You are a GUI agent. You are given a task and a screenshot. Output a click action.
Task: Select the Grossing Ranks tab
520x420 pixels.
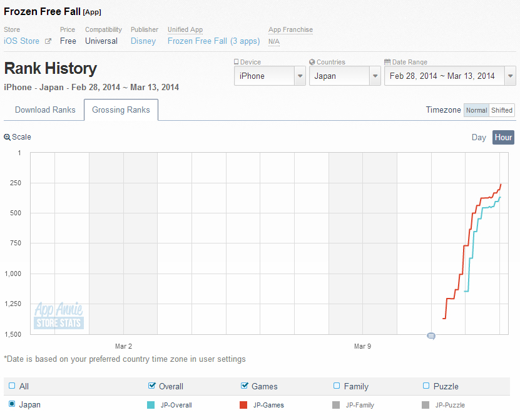(x=121, y=110)
